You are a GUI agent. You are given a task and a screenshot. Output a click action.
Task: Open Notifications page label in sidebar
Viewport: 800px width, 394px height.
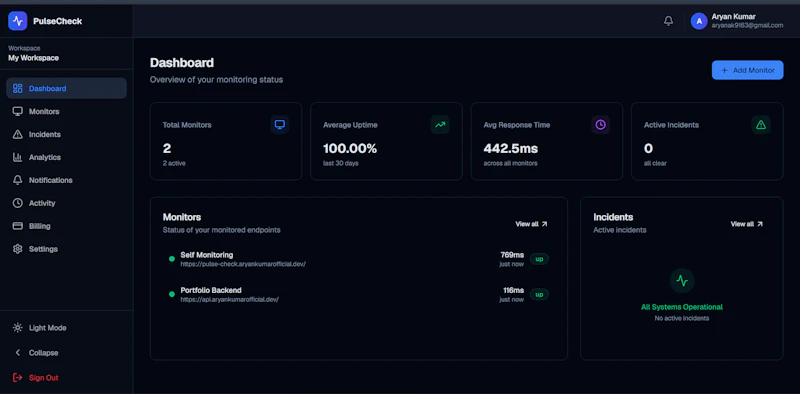(51, 180)
